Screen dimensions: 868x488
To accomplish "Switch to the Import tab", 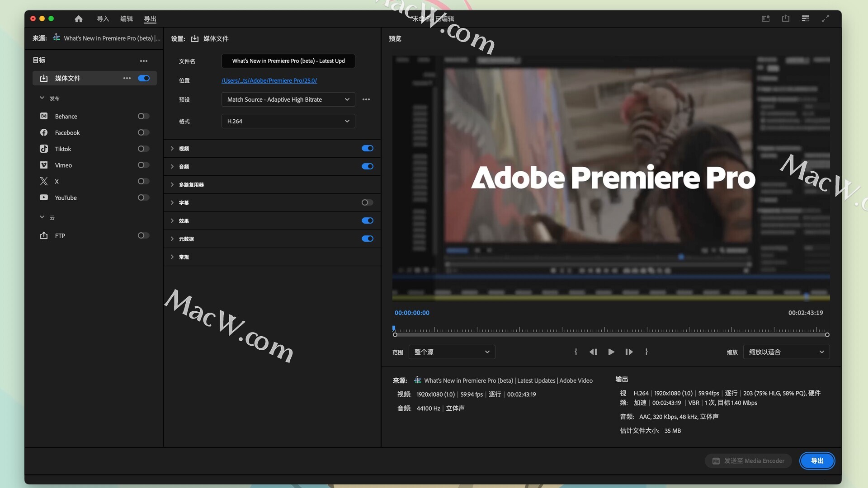I will tap(103, 19).
